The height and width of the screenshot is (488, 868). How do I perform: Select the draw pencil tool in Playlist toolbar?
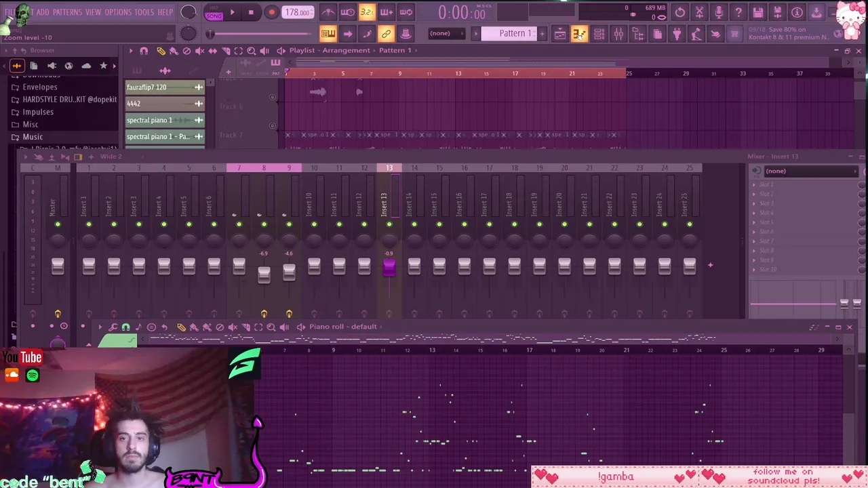click(161, 51)
